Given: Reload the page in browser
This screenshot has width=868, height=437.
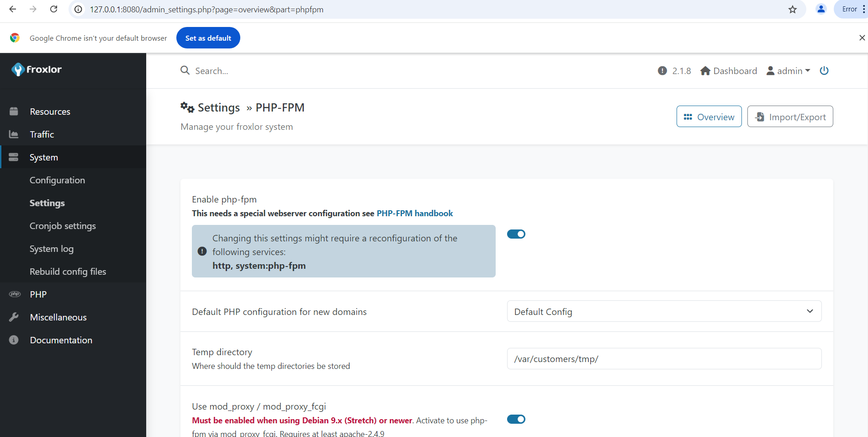Looking at the screenshot, I should click(x=53, y=9).
